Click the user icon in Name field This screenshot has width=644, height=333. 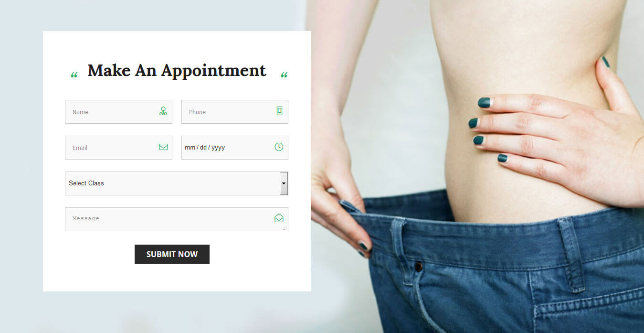click(163, 111)
